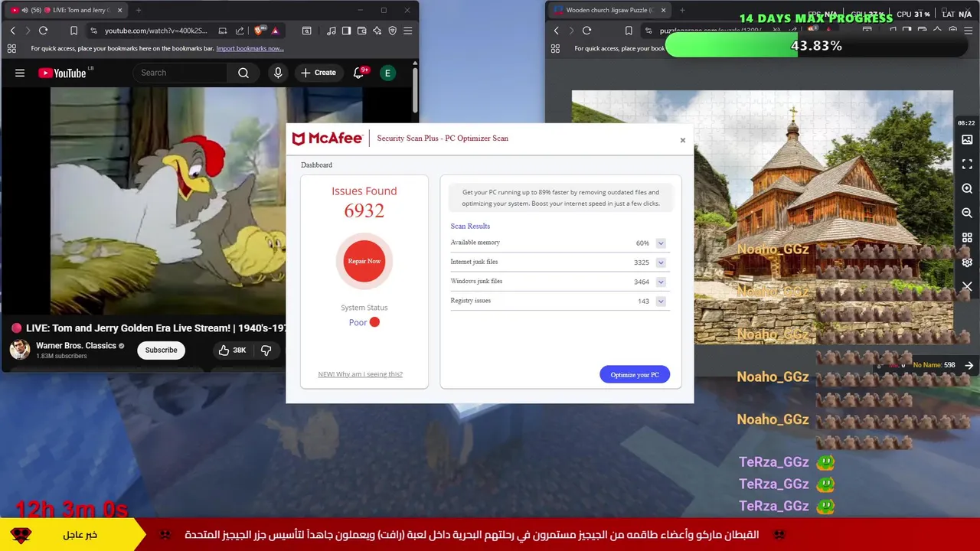Open the YouTube account avatar E
The image size is (980, 551).
[387, 73]
